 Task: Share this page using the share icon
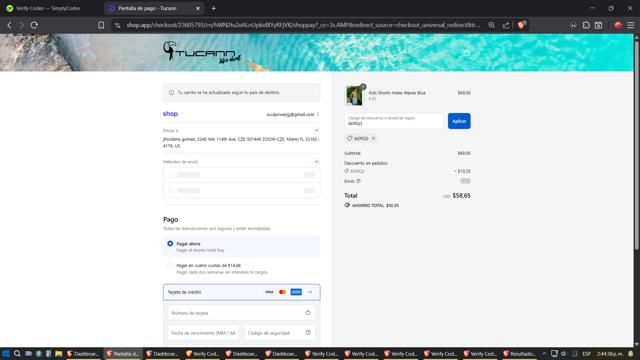pos(506,25)
